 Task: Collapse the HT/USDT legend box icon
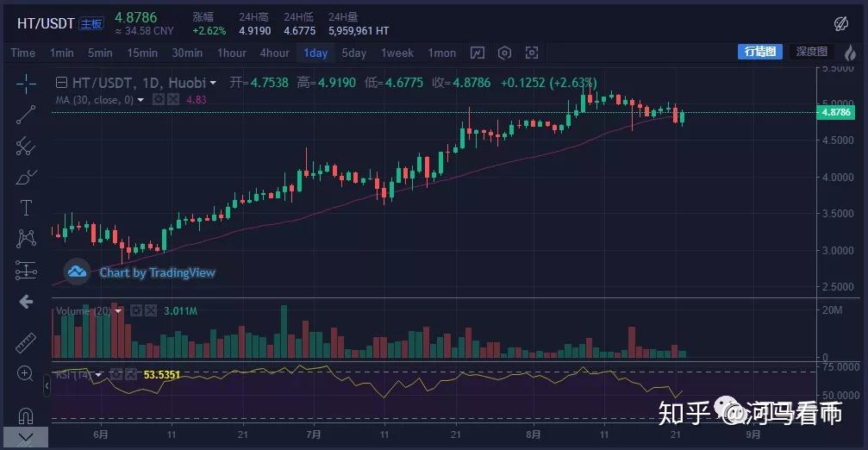coord(61,83)
